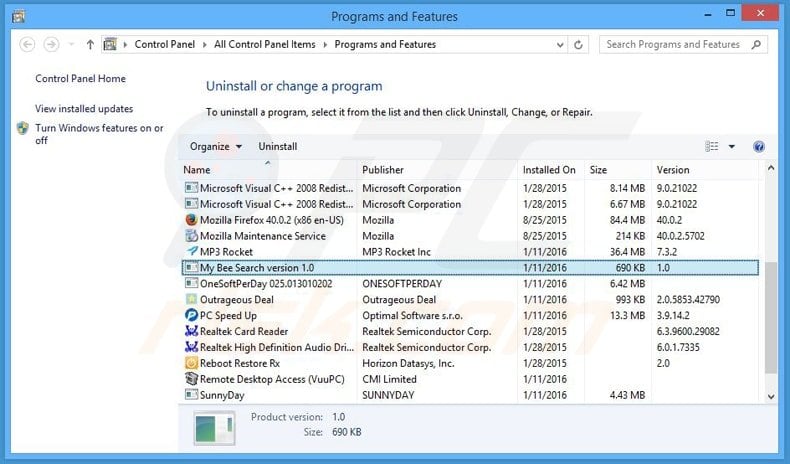Select SunnyDay program icon
The image size is (790, 464).
click(191, 394)
